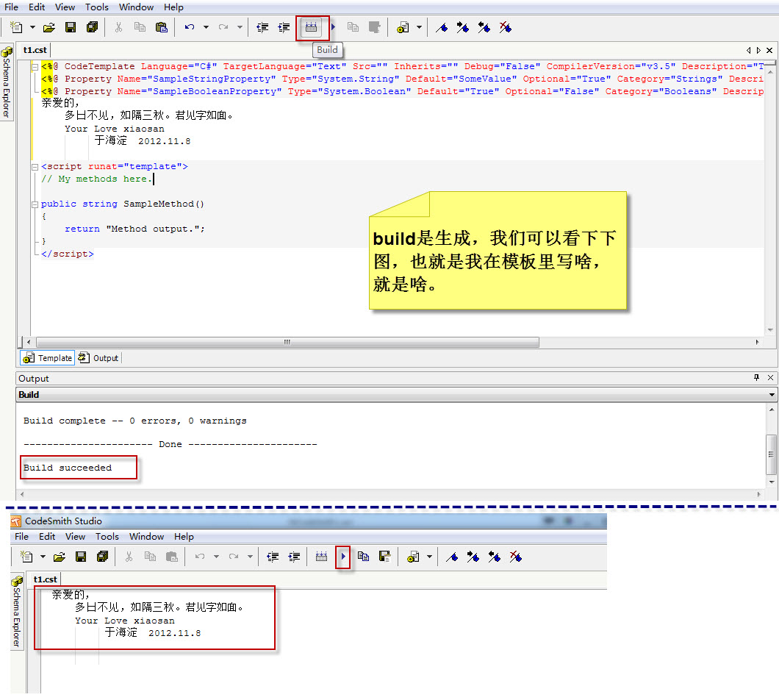Image resolution: width=779 pixels, height=700 pixels.
Task: Click the decrease indent icon in the top window toolbar
Action: pyautogui.click(x=262, y=27)
